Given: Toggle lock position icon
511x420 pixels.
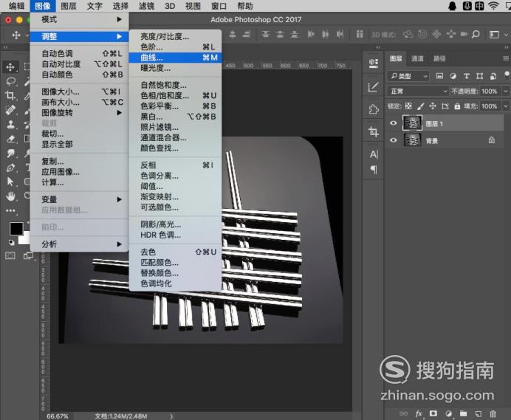Looking at the screenshot, I should 433,106.
